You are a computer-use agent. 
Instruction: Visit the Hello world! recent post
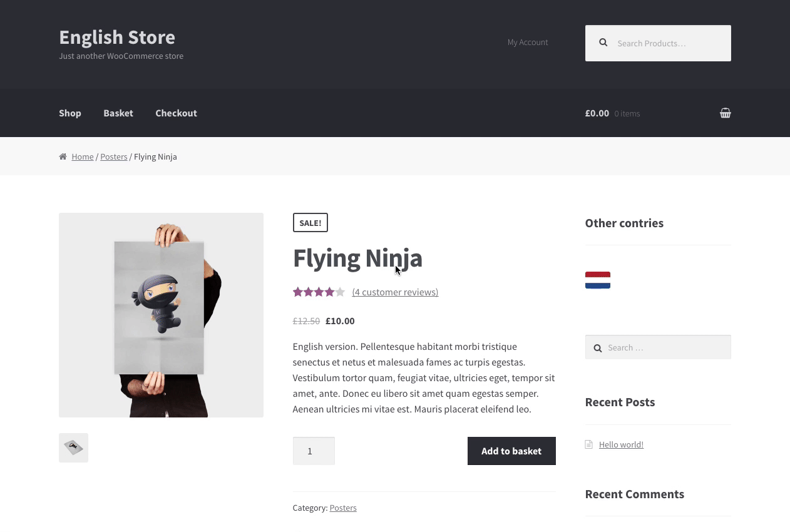tap(621, 444)
